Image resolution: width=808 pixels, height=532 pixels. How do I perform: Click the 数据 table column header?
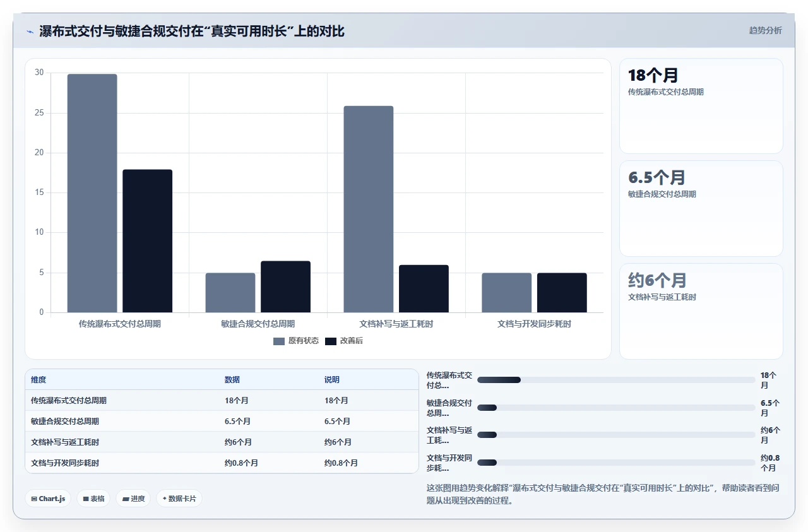click(x=232, y=380)
